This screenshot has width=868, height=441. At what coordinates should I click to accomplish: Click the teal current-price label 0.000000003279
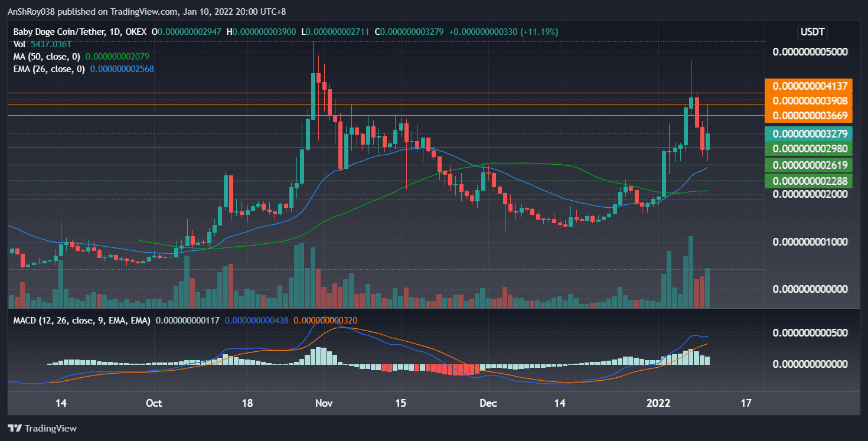[x=809, y=133]
